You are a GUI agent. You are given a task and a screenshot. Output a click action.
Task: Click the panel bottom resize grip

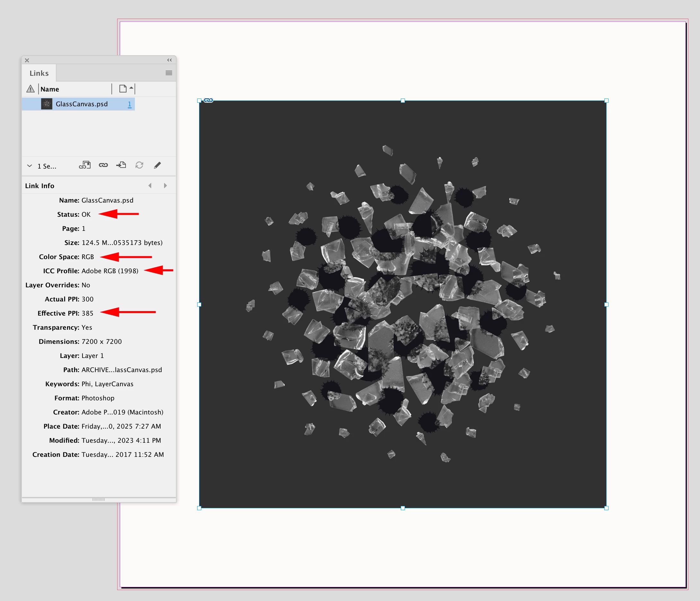coord(99,499)
